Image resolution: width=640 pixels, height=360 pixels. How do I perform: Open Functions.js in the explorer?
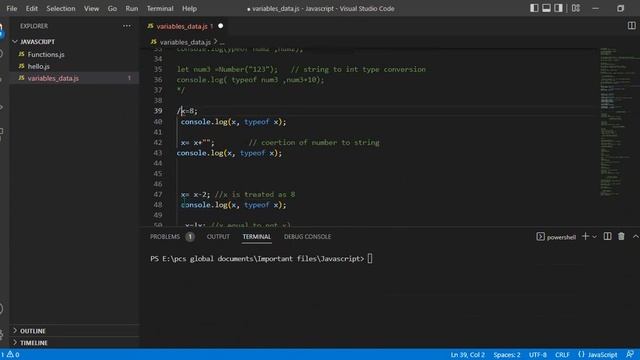pos(46,54)
